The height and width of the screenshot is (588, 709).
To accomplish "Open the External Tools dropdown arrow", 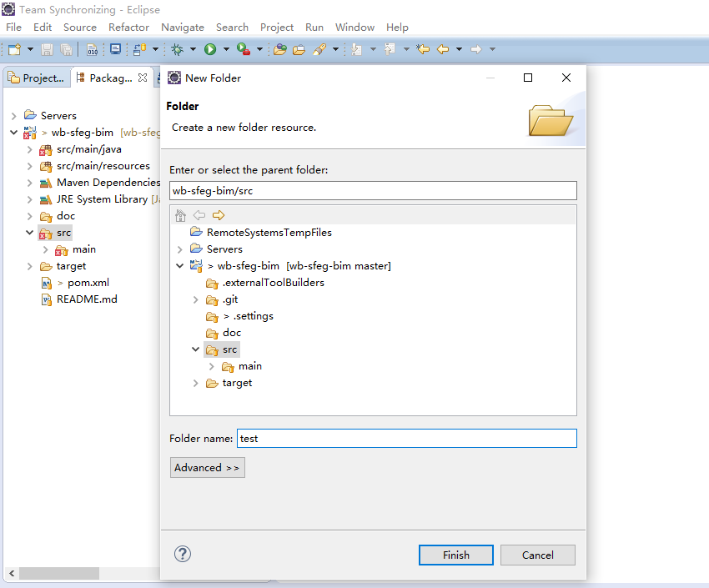I will tap(259, 49).
